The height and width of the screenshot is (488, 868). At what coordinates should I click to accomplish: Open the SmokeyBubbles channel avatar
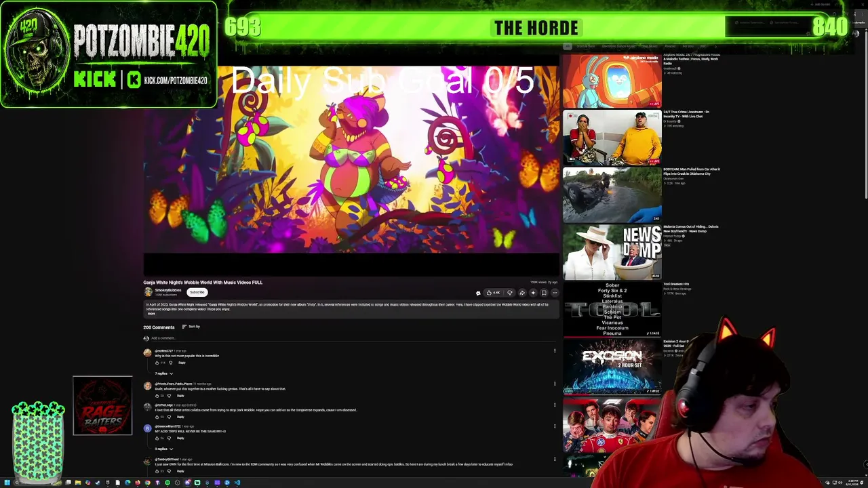click(148, 292)
